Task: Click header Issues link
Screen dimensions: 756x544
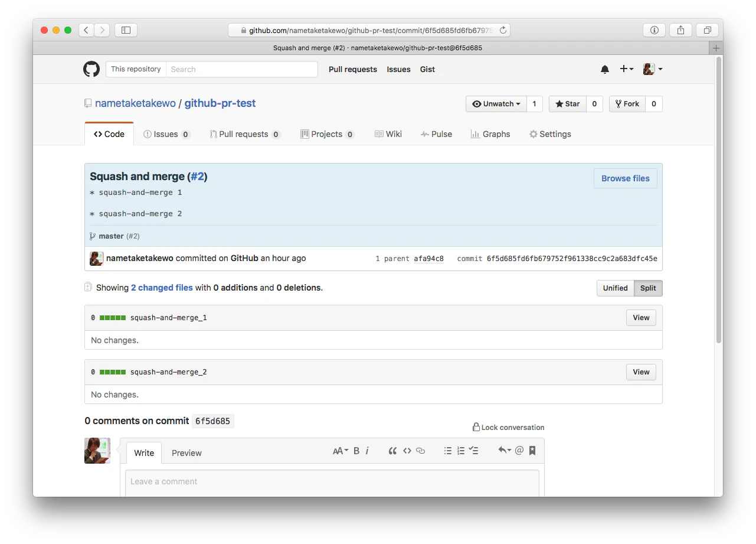Action: coord(398,69)
